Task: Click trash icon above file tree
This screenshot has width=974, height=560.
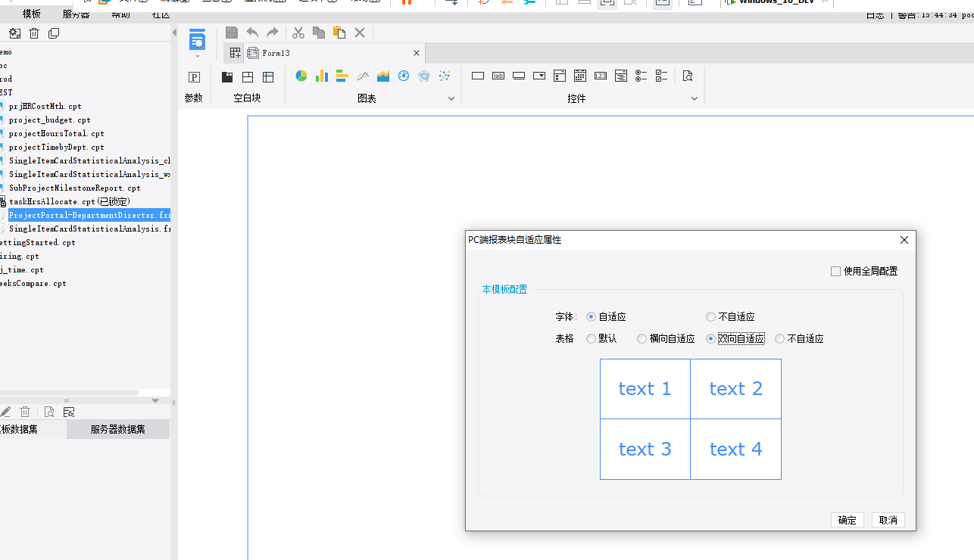Action: point(34,33)
